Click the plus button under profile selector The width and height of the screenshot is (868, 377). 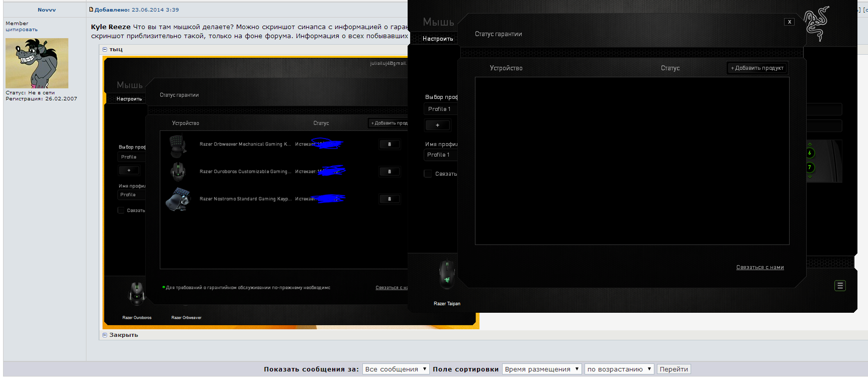pyautogui.click(x=438, y=125)
